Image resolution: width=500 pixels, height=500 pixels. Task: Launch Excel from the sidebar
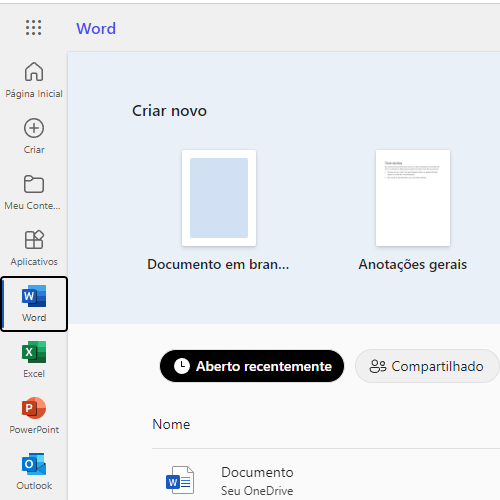pyautogui.click(x=34, y=360)
